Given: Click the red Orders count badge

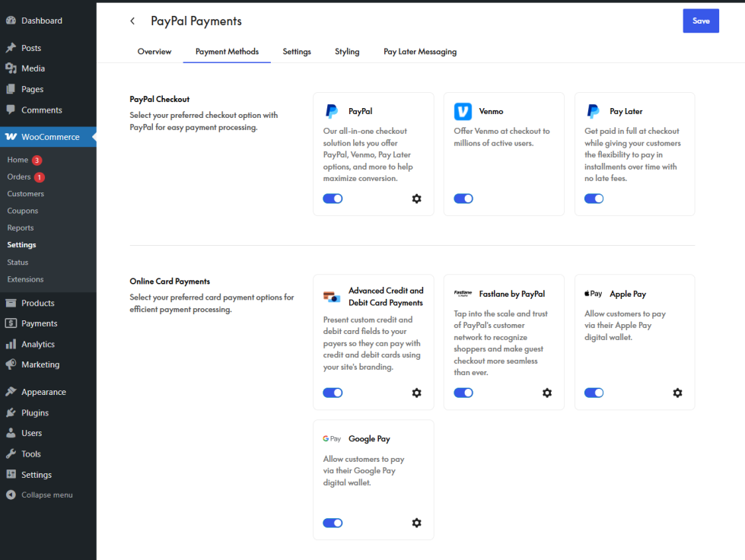Looking at the screenshot, I should tap(40, 177).
